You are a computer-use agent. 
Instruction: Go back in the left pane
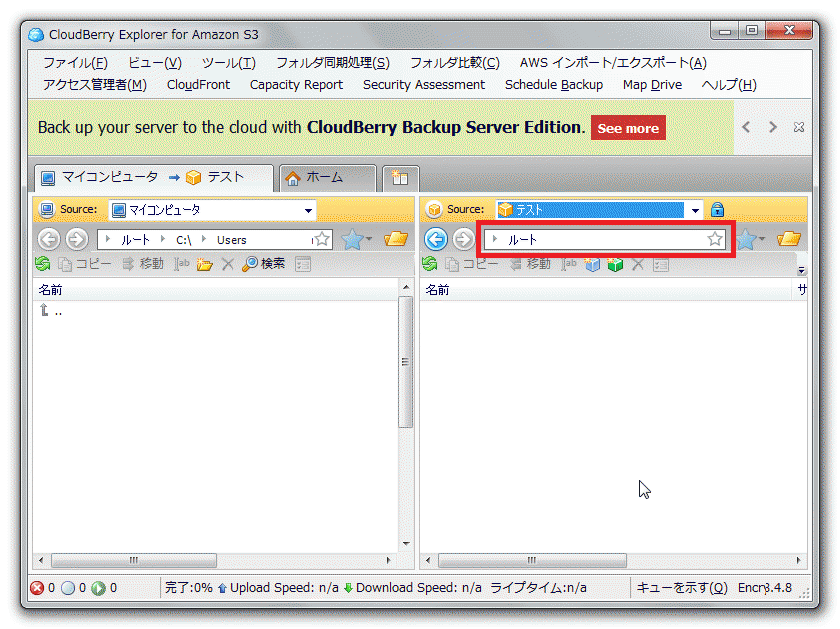click(49, 239)
